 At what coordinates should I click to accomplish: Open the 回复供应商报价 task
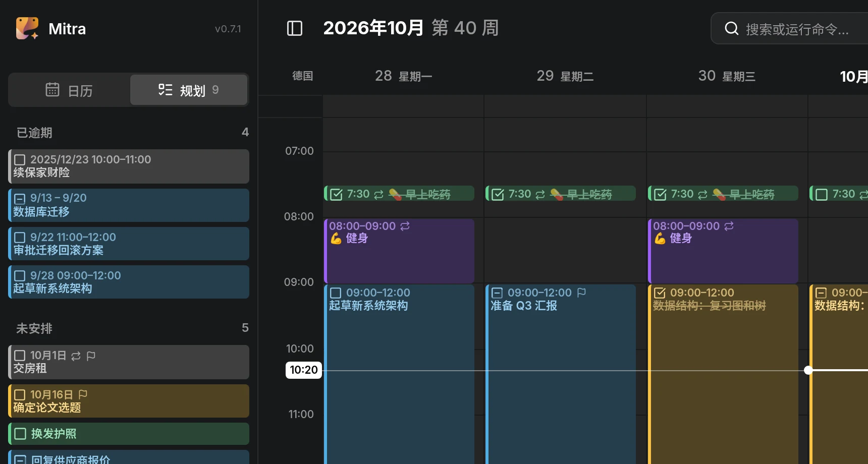coord(129,457)
